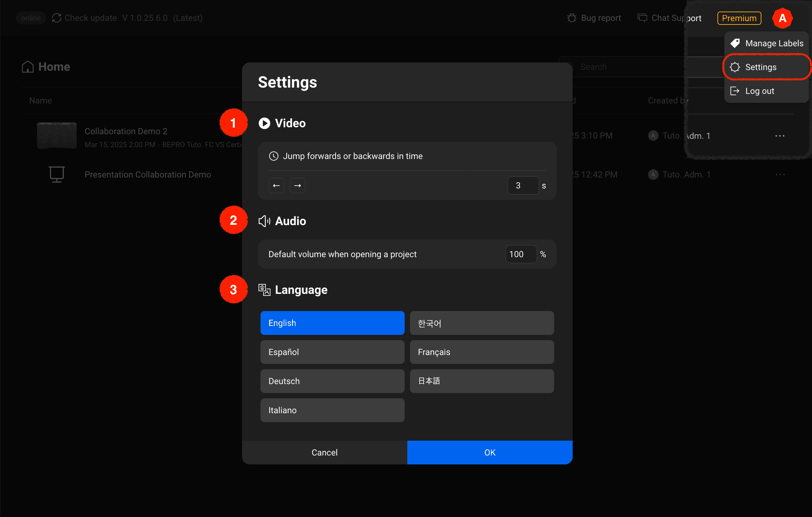Click the jump forward right-arrow button
The height and width of the screenshot is (517, 812).
297,185
